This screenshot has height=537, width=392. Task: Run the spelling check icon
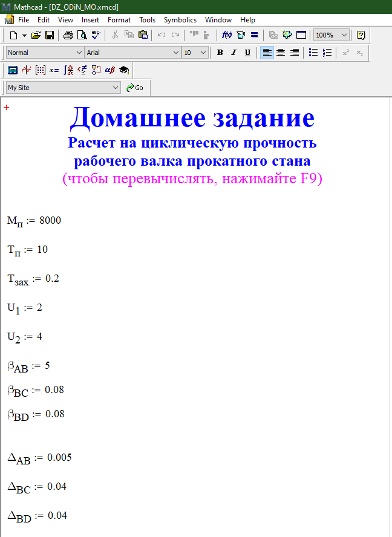96,35
